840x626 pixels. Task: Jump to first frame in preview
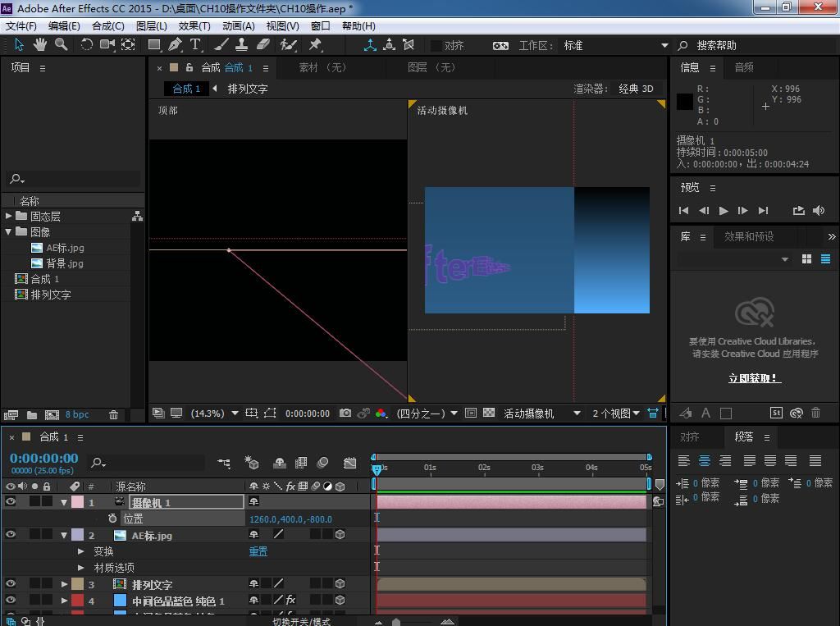coord(683,211)
